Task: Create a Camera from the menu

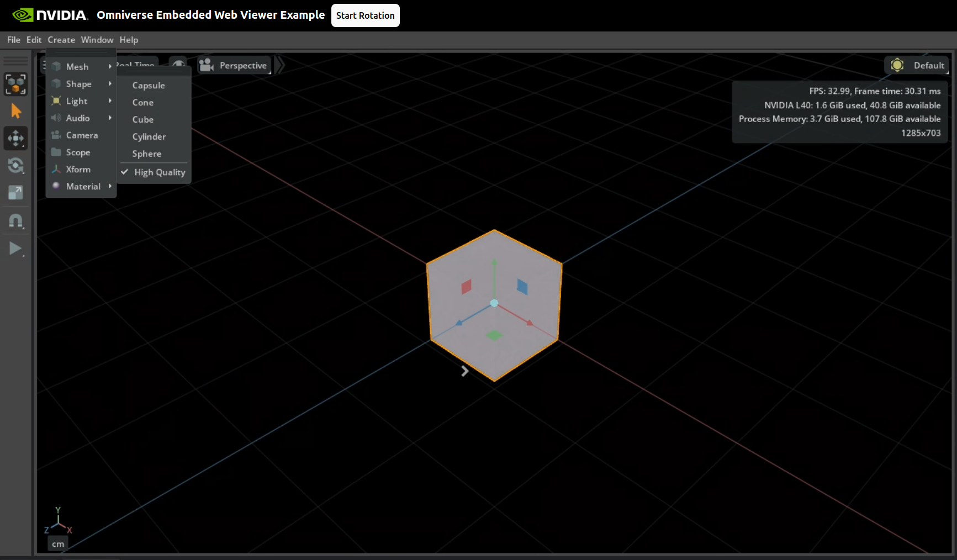Action: pyautogui.click(x=81, y=135)
